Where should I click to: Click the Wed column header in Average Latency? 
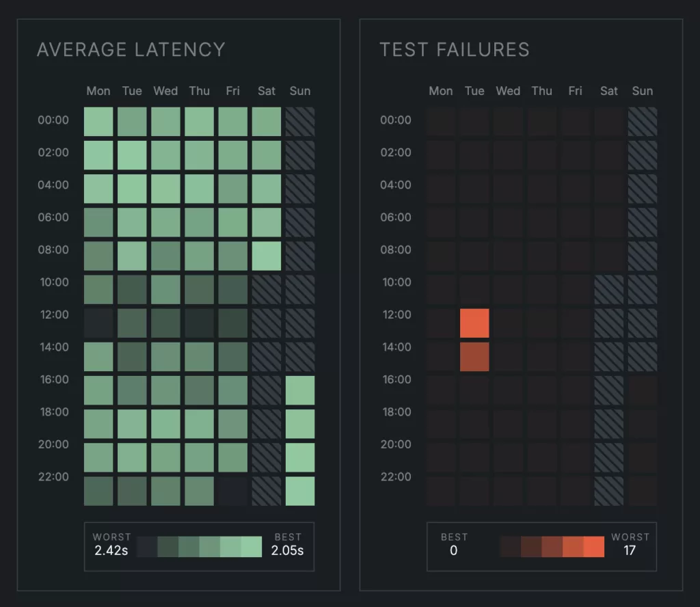coord(165,91)
